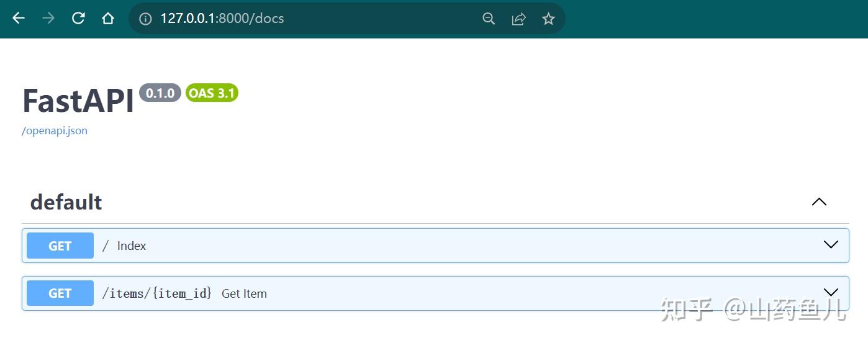The image size is (868, 345).
Task: Click the default section heading
Action: point(66,202)
